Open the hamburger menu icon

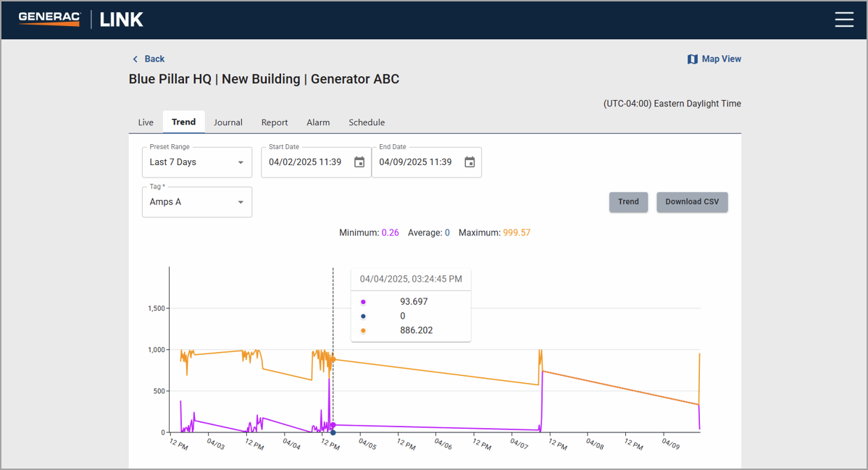coord(844,20)
